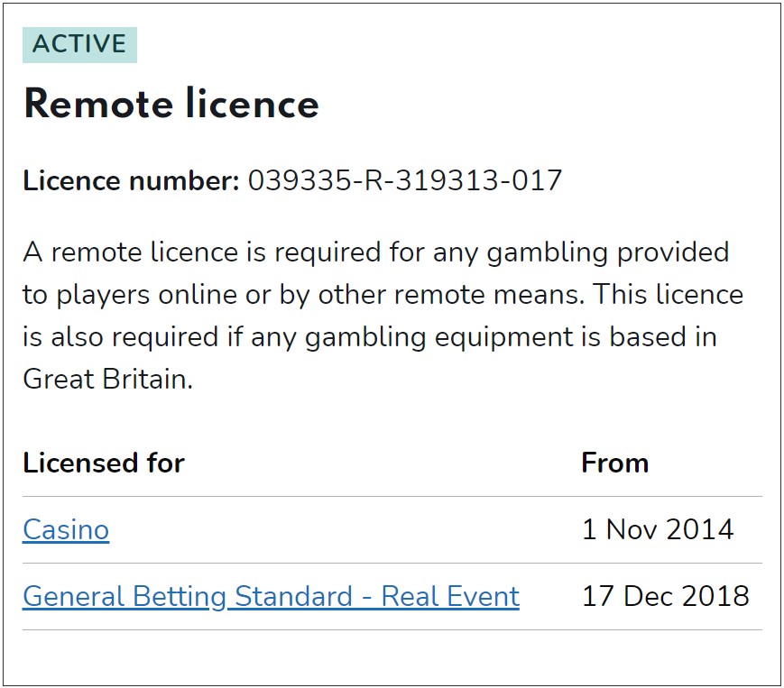Open General Betting Standard - Real Event link
The width and height of the screenshot is (784, 688).
[271, 597]
